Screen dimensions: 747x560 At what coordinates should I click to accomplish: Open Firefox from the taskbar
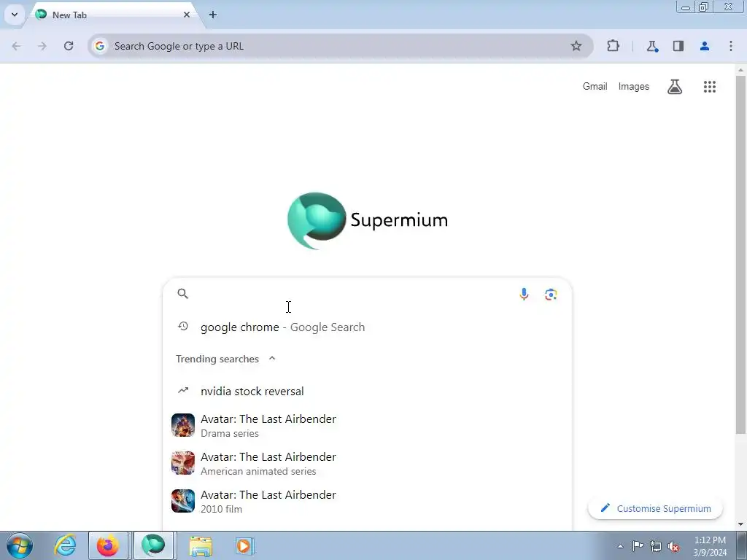pyautogui.click(x=108, y=545)
